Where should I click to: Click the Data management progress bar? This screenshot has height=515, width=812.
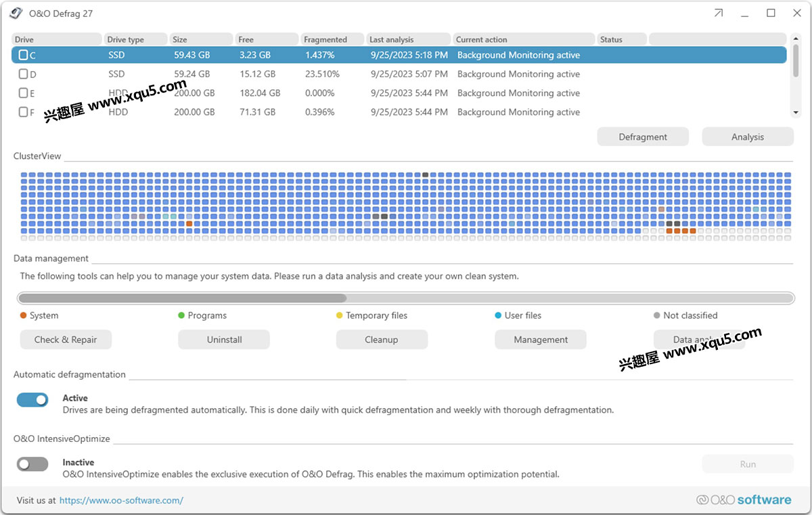point(405,298)
